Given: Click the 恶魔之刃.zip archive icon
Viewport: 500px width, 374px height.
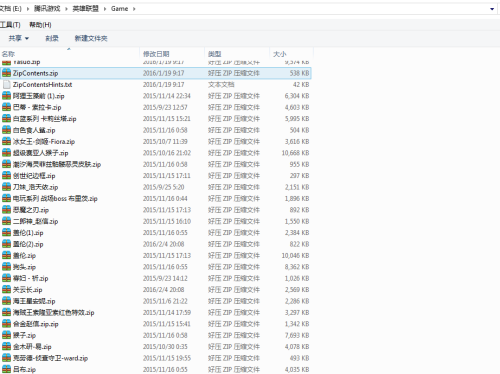Looking at the screenshot, I should [x=6, y=210].
